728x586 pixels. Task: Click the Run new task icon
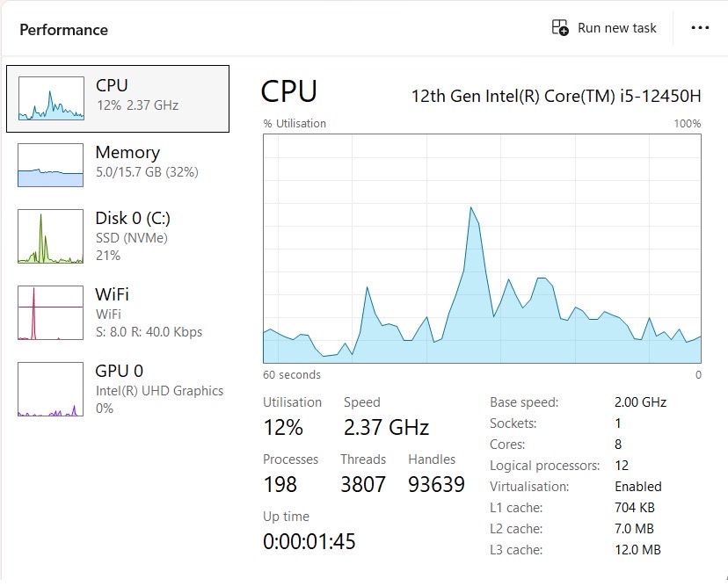pos(560,28)
